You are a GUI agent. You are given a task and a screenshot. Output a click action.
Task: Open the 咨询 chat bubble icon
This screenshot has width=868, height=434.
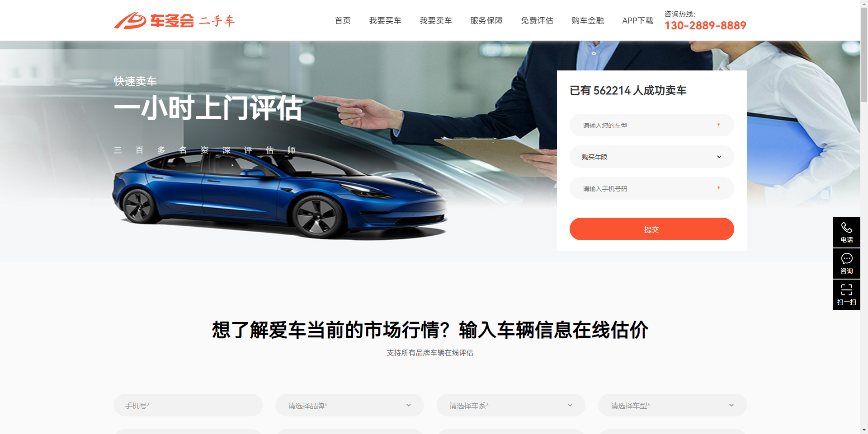coord(846,259)
